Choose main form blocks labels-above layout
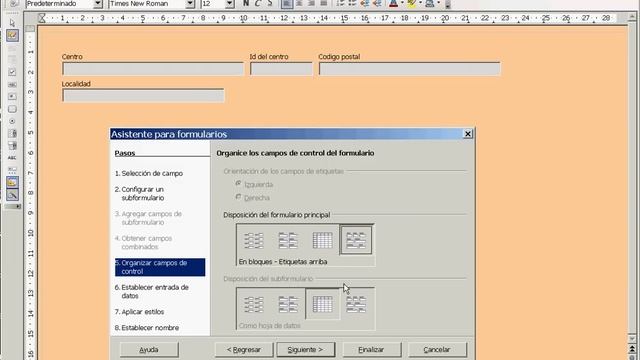This screenshot has height=360, width=640. click(x=356, y=240)
